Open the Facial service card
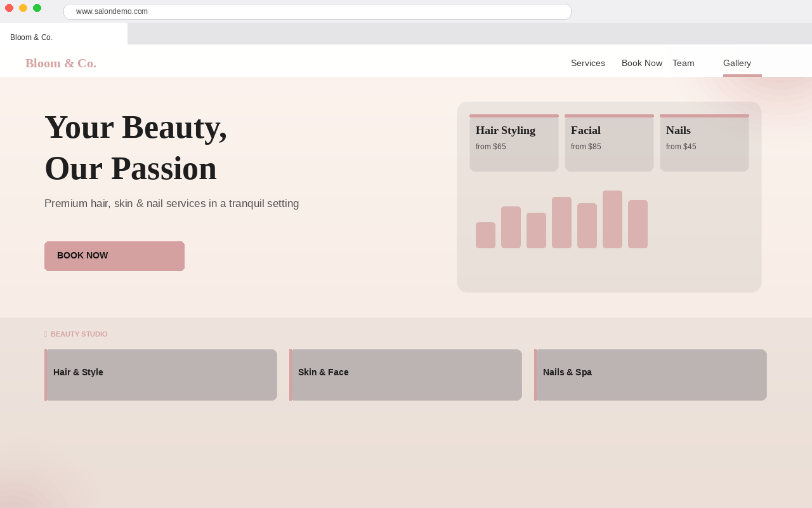The width and height of the screenshot is (812, 508). coord(609,143)
